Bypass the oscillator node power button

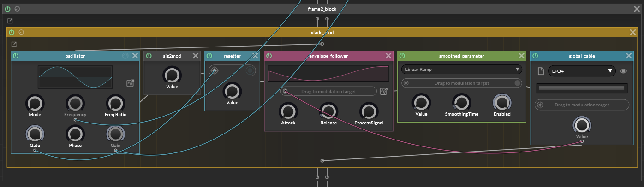(x=16, y=56)
